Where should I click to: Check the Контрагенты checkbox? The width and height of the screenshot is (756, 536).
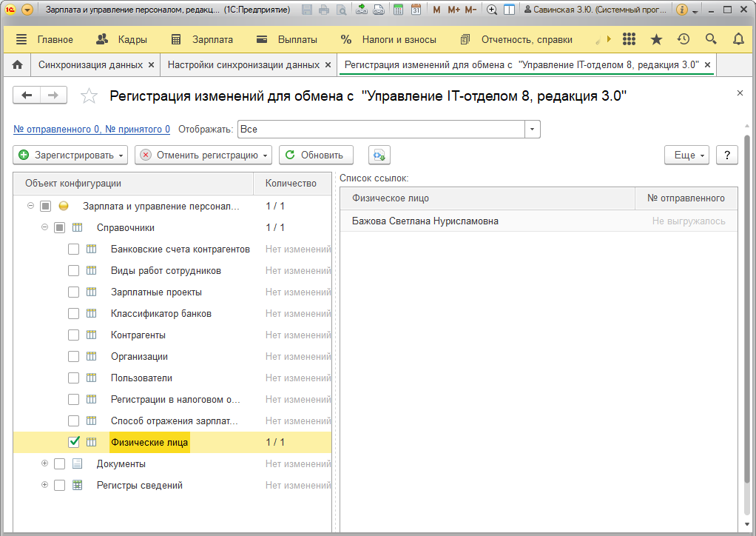point(73,335)
